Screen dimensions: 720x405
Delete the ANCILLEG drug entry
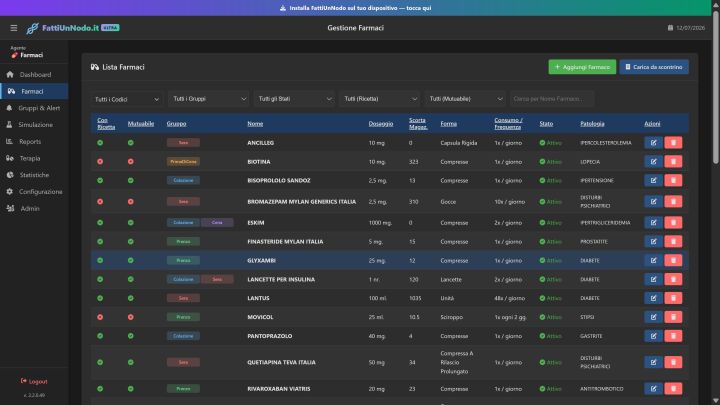(673, 143)
